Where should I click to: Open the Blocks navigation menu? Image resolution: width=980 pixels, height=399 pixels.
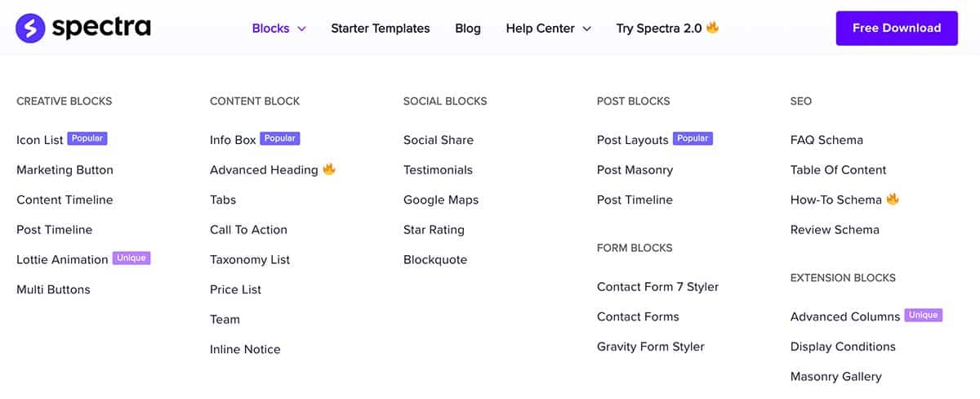point(271,29)
